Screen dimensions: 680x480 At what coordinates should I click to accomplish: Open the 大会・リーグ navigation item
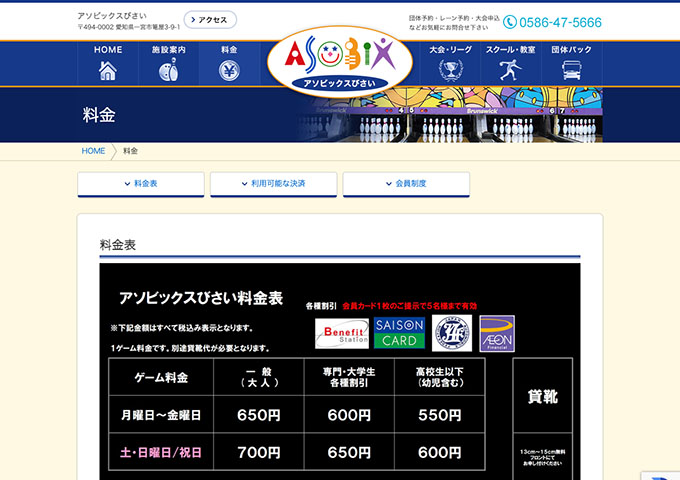451,63
